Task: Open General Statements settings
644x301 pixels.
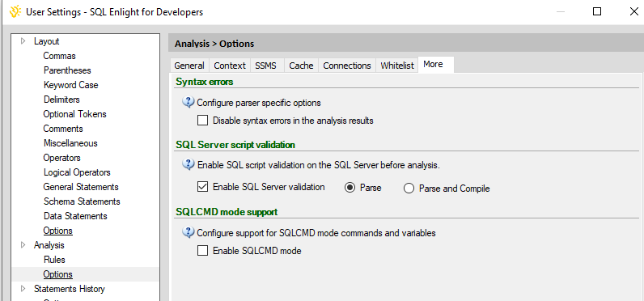Action: click(x=81, y=187)
